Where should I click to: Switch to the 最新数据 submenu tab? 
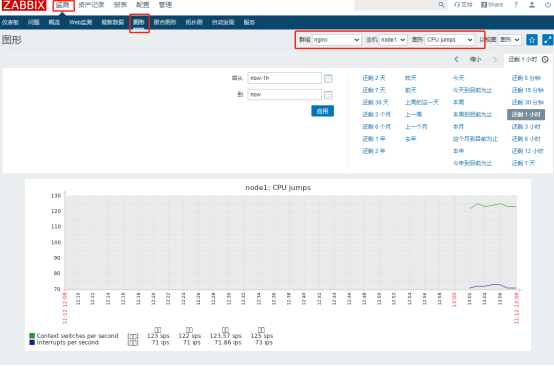tap(113, 22)
